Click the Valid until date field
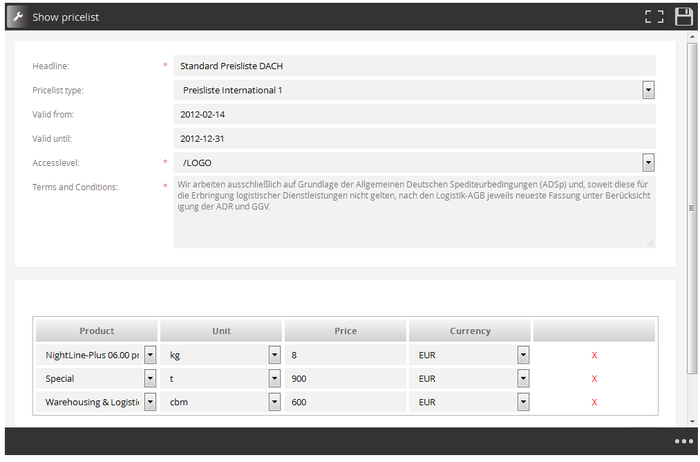Image resolution: width=700 pixels, height=462 pixels. point(413,138)
